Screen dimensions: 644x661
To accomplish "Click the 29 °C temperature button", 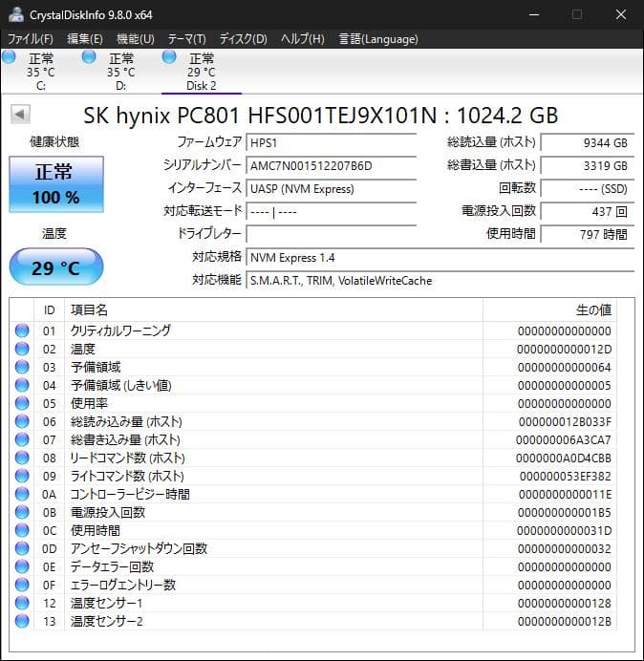I will coord(56,267).
